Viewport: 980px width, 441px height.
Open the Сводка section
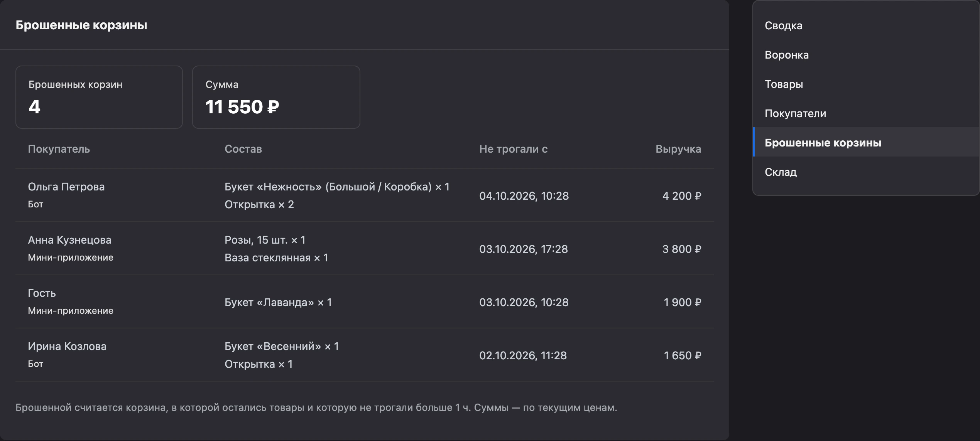(x=866, y=25)
